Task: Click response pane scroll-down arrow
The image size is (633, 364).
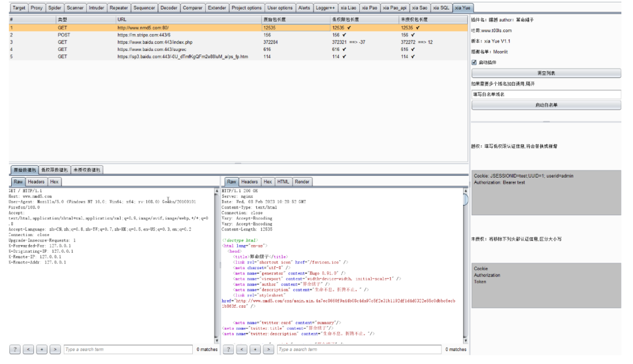Action: point(465,341)
